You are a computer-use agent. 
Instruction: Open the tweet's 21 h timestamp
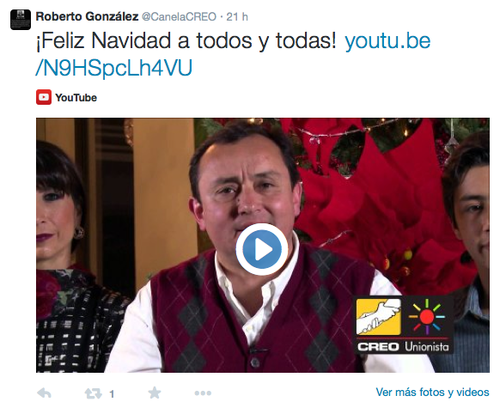point(237,17)
